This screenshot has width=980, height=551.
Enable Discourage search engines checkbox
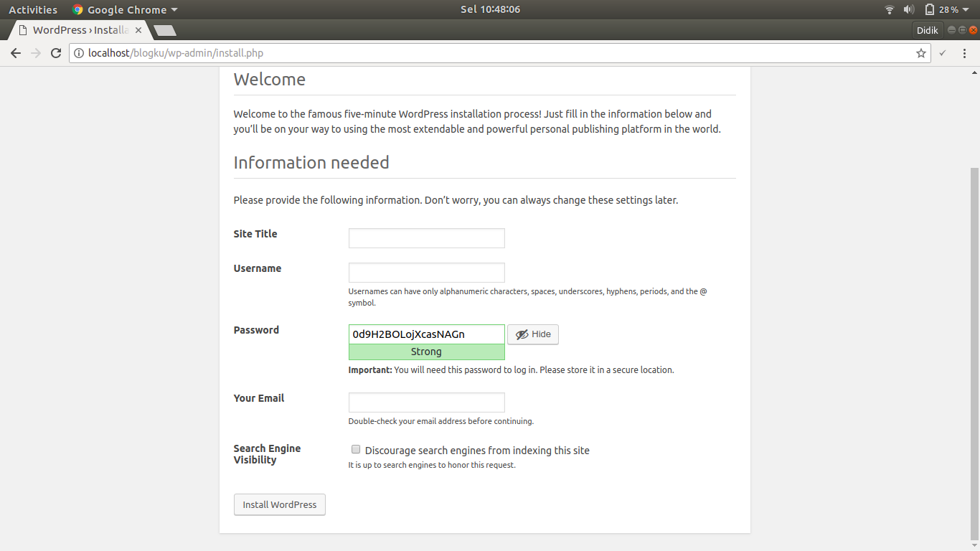pos(356,450)
